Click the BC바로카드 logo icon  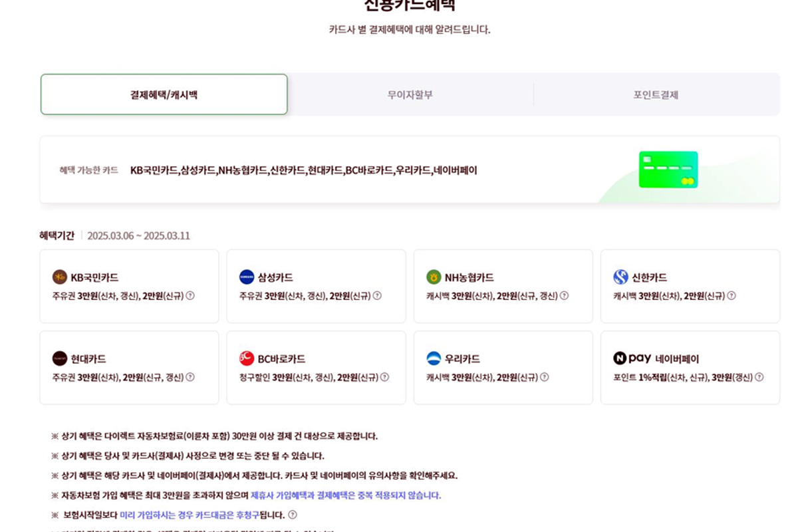click(247, 358)
